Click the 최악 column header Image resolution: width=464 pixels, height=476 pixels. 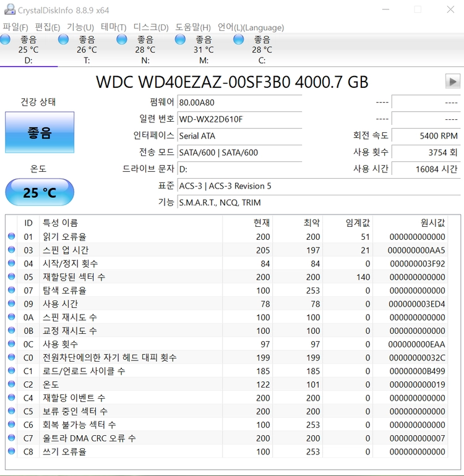point(298,223)
